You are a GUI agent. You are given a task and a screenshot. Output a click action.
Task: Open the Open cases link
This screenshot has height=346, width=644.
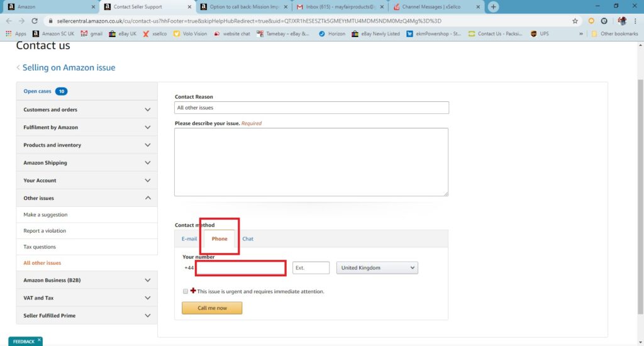coord(37,91)
